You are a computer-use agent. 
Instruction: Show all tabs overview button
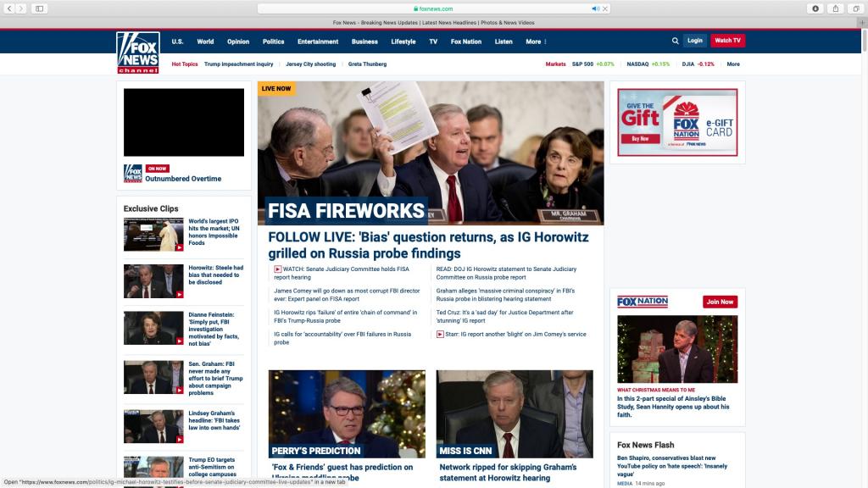click(856, 8)
